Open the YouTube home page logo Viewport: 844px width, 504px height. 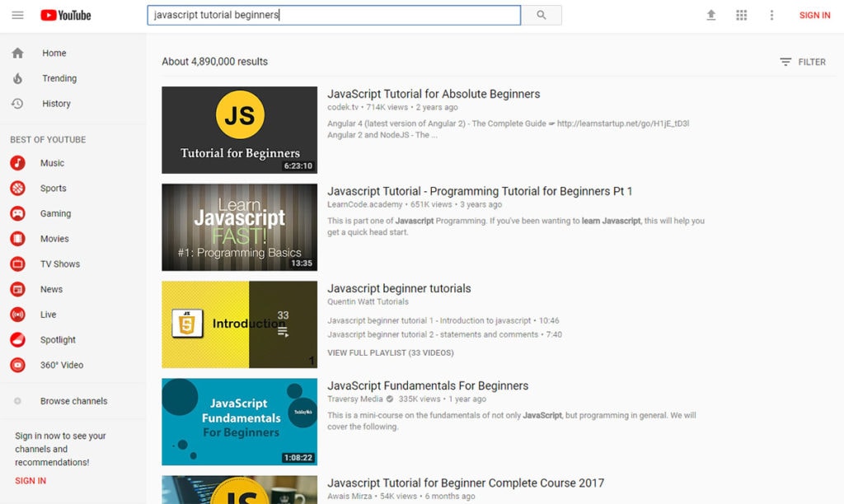click(x=65, y=15)
